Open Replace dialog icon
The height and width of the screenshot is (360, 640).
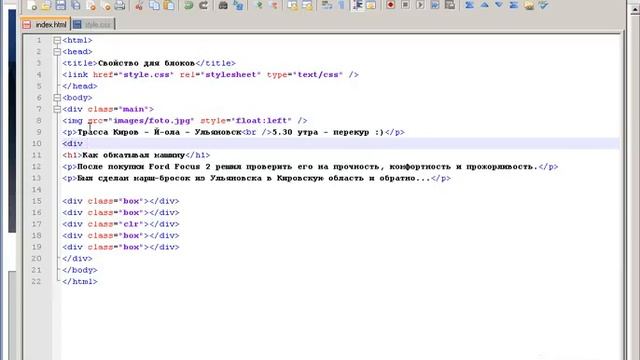[x=238, y=5]
